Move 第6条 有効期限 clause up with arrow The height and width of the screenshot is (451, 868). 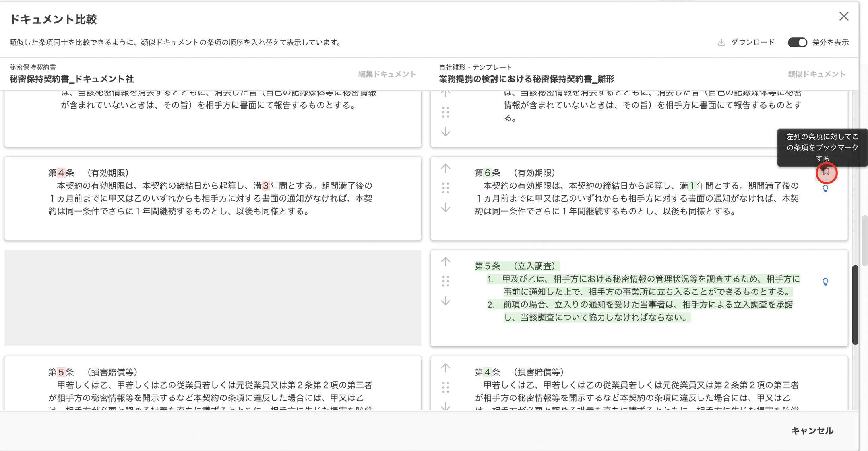(446, 168)
